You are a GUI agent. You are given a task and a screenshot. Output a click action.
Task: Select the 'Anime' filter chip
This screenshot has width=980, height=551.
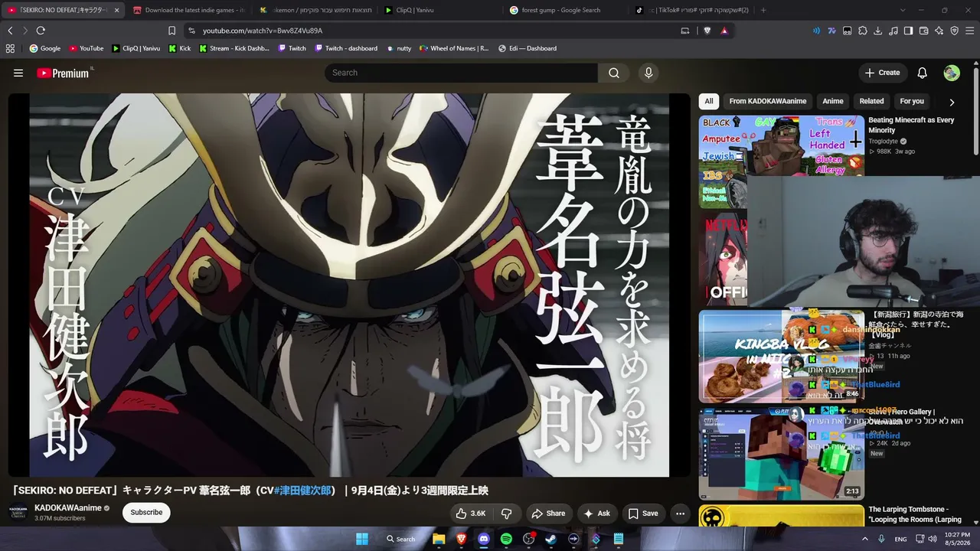point(833,101)
